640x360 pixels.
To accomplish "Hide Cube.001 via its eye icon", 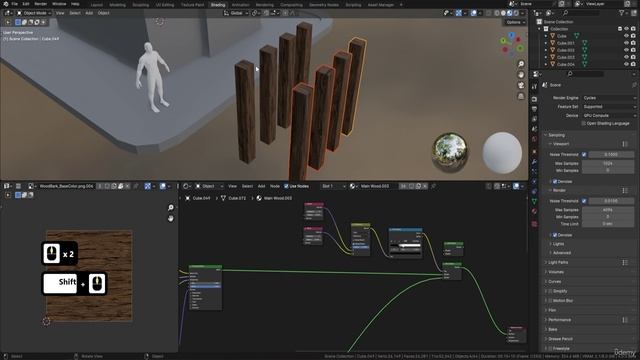I will [626, 43].
